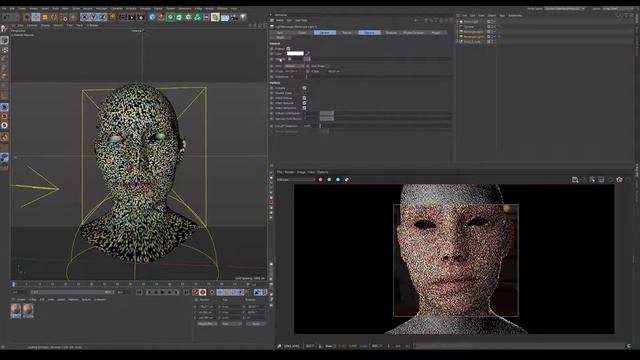Image resolution: width=640 pixels, height=360 pixels.
Task: Open the Help menu in main menu bar
Action: click(x=234, y=8)
